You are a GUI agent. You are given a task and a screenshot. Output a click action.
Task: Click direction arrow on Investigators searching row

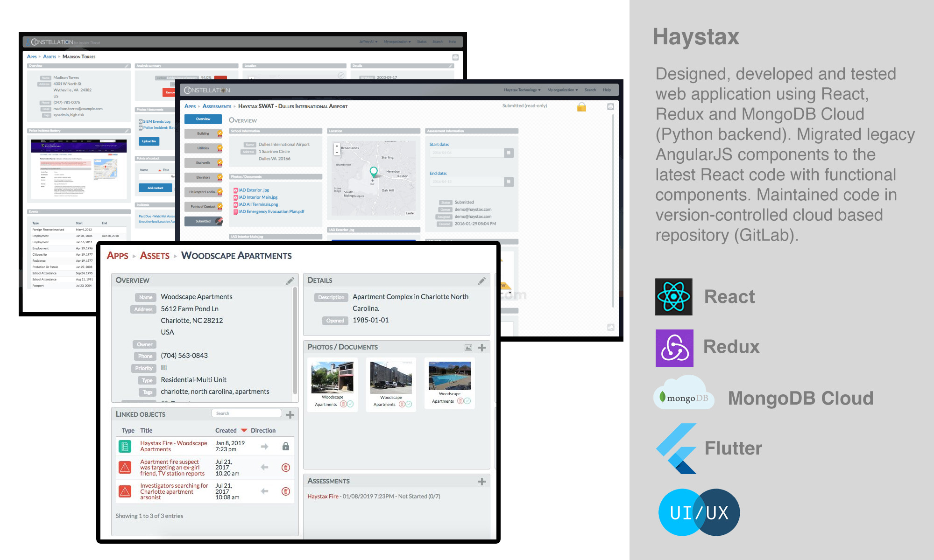(264, 491)
